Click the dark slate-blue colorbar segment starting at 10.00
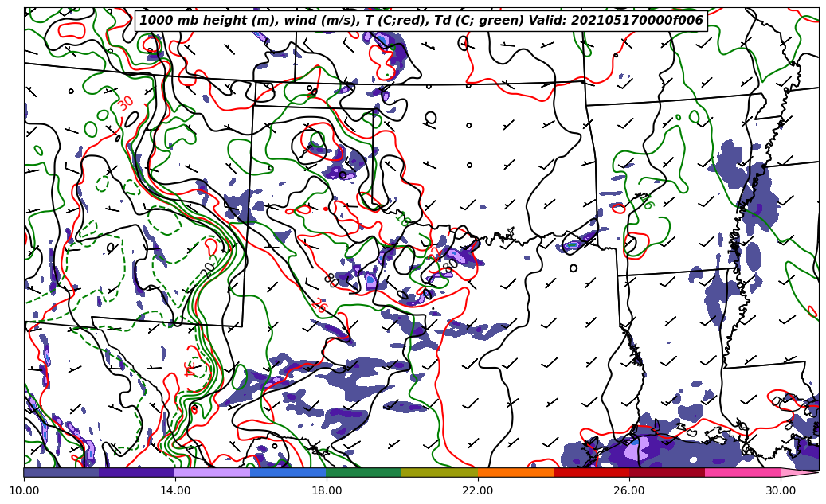 pos(61,472)
